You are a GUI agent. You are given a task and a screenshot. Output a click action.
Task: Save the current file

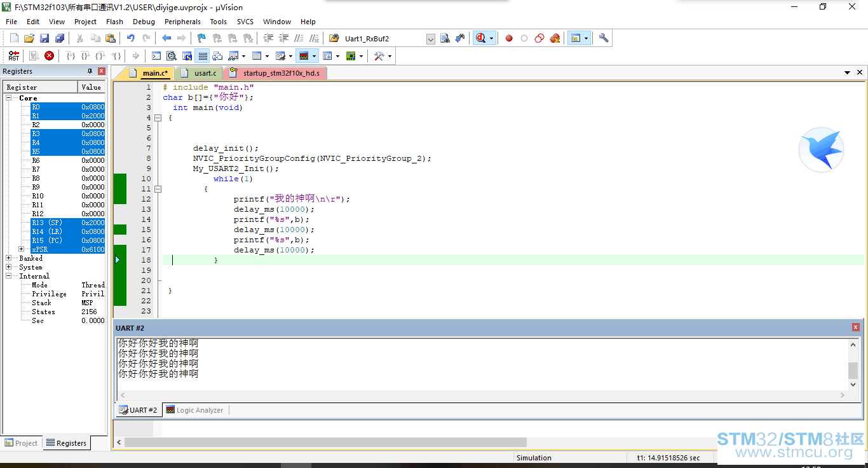44,38
